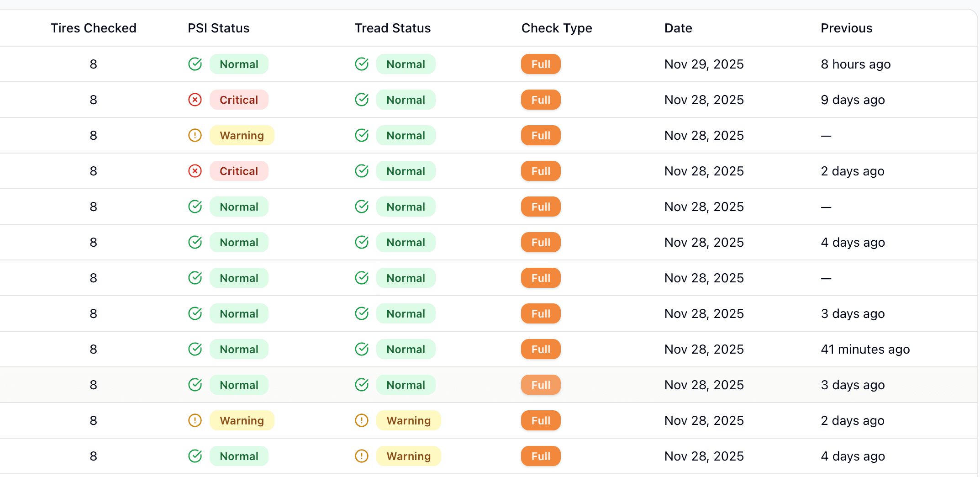Sort table by Date header

click(x=678, y=28)
